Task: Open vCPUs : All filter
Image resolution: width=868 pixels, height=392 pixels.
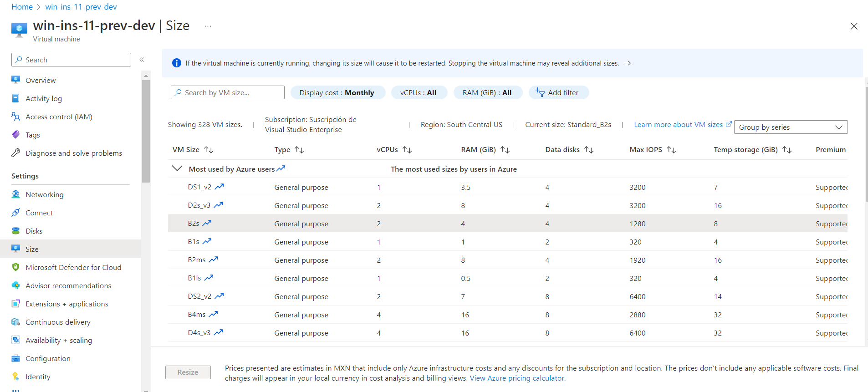Action: pos(419,92)
